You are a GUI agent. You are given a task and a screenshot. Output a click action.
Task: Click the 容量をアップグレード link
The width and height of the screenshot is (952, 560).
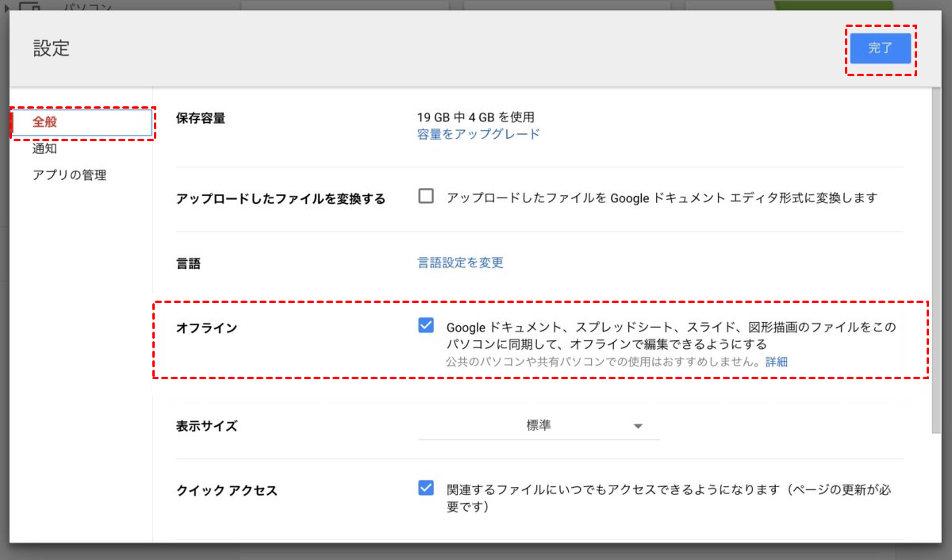[x=478, y=134]
